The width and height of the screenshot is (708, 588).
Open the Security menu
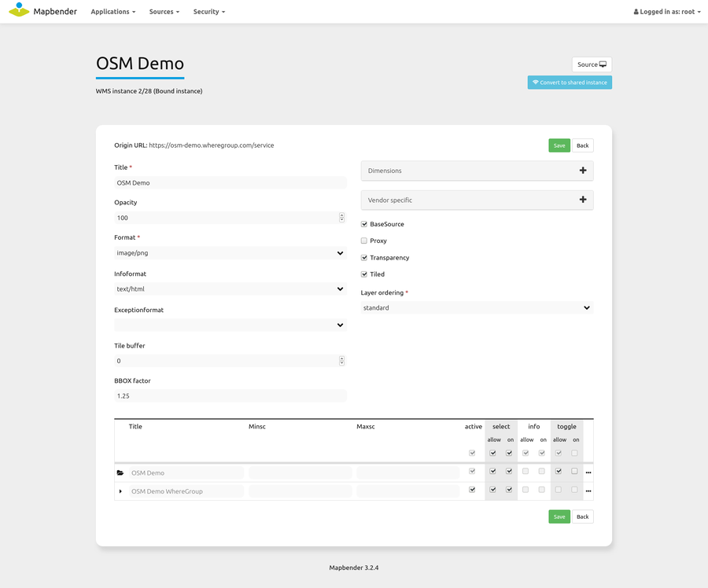tap(208, 12)
